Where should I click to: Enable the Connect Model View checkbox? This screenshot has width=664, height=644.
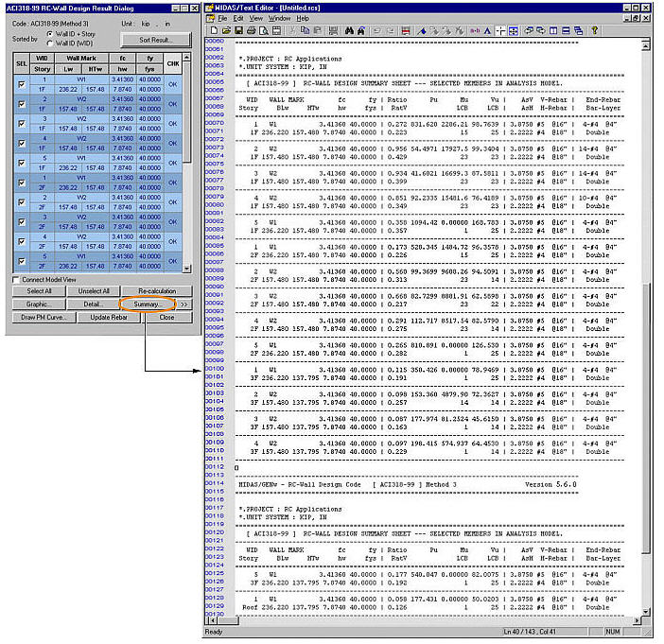(x=16, y=280)
